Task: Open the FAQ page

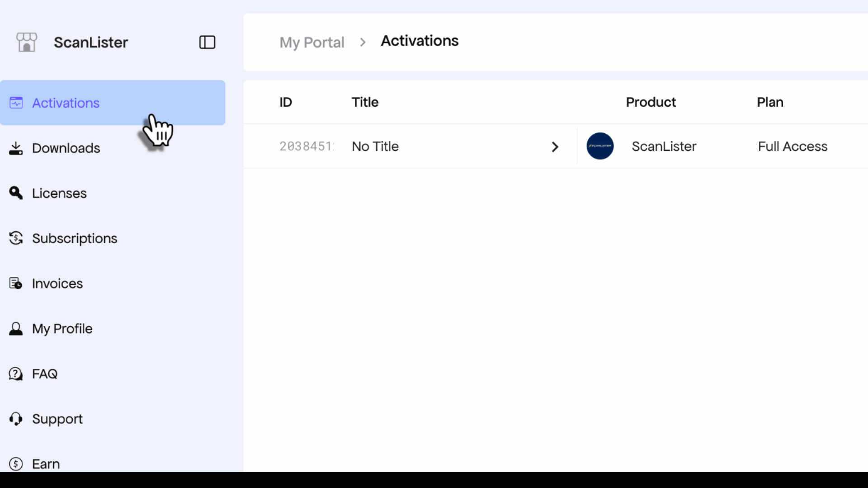Action: click(113, 374)
